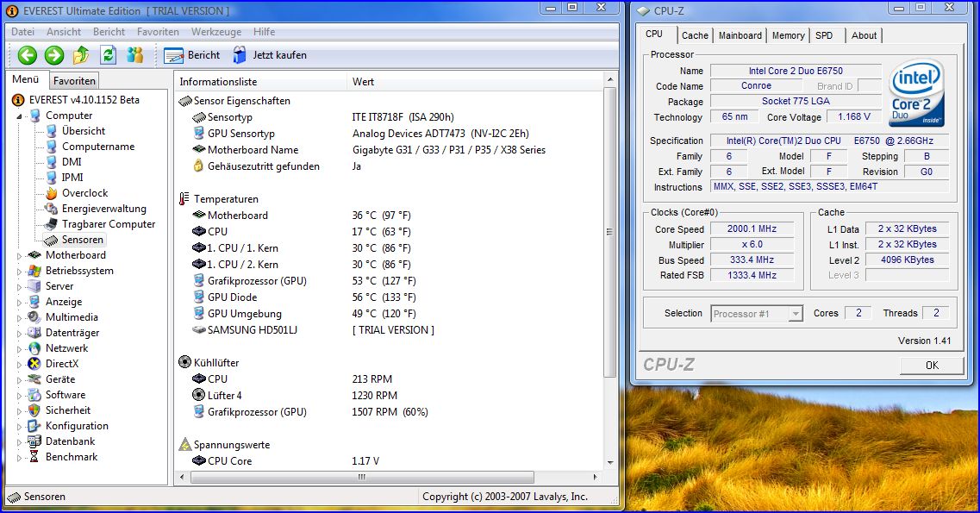Click the DirectX icon in tree

[x=34, y=364]
